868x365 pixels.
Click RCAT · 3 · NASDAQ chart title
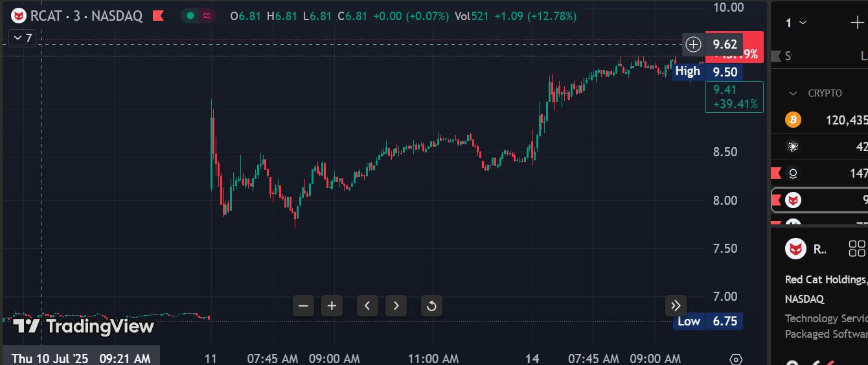click(86, 16)
